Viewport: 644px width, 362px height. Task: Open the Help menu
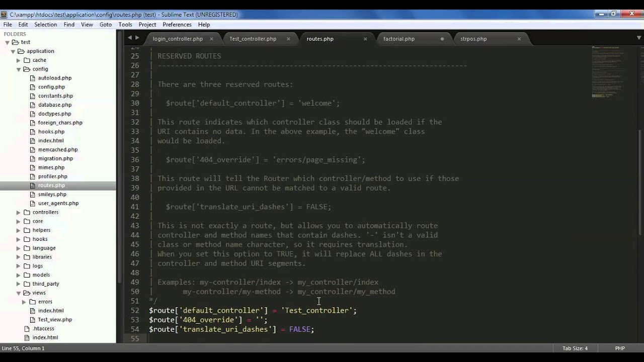pos(204,25)
